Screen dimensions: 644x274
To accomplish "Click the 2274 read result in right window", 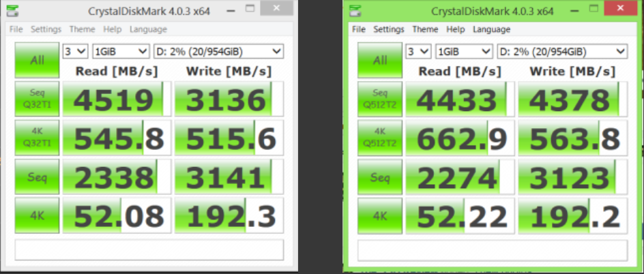I will [460, 177].
